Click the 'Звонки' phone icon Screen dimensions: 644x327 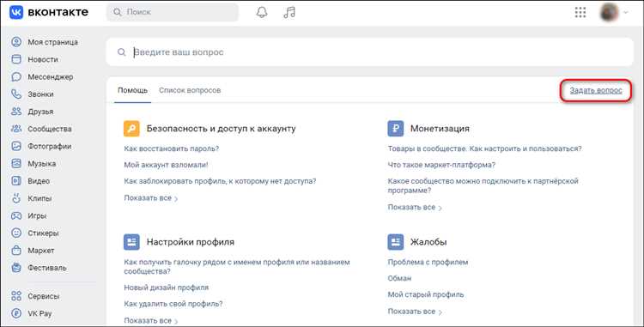(16, 94)
